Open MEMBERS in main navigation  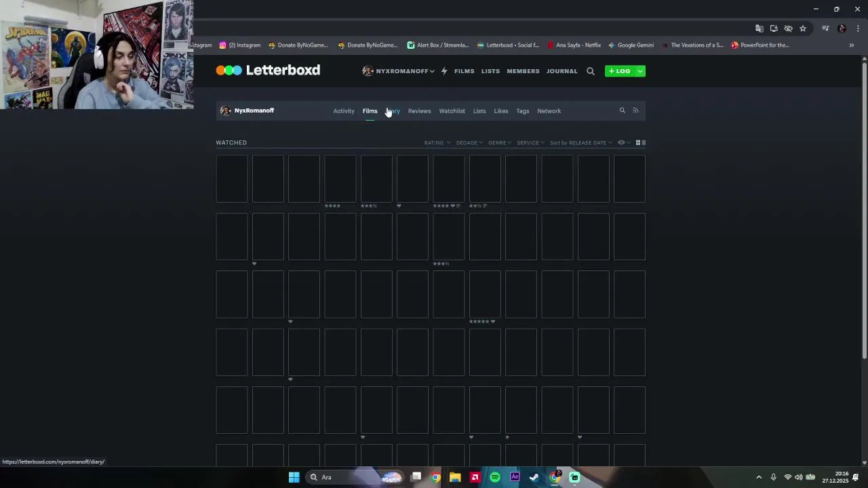(x=523, y=71)
